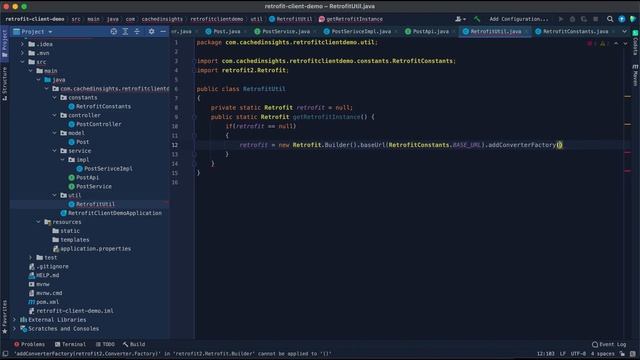This screenshot has height=360, width=640.
Task: Expand the .idea folder
Action: pyautogui.click(x=22, y=44)
